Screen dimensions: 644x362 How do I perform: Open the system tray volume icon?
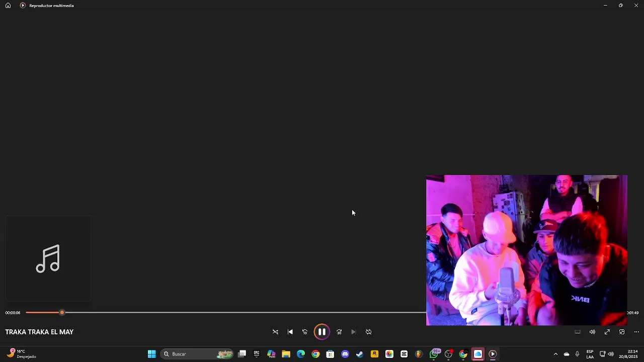point(611,354)
